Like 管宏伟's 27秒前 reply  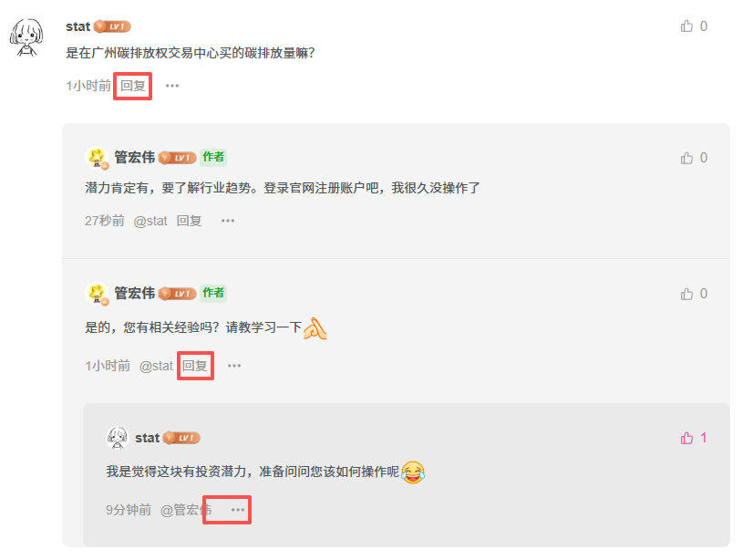(x=686, y=158)
